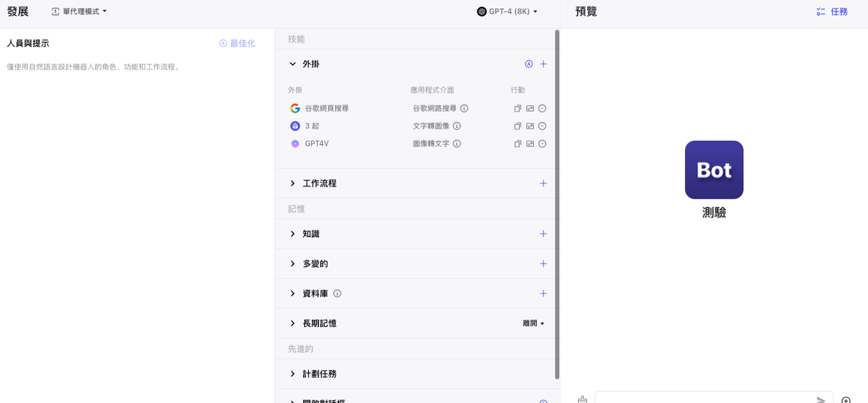Viewport: 868px width, 403px height.
Task: Click the purple cube icon of 3 起
Action: pyautogui.click(x=295, y=126)
